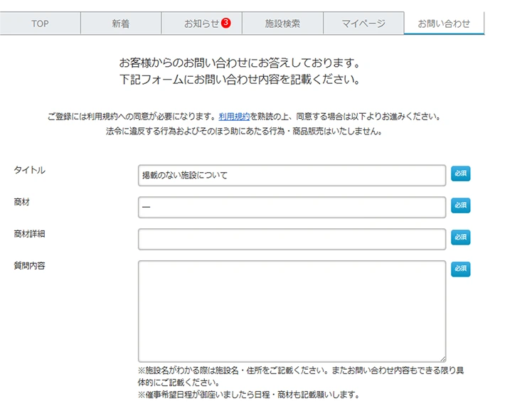Viewport: 532px width, 411px height.
Task: Focus the 商材 input field
Action: pos(292,207)
